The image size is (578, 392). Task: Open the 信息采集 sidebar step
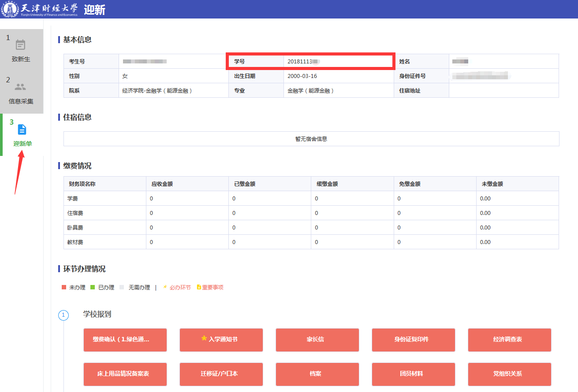22,92
